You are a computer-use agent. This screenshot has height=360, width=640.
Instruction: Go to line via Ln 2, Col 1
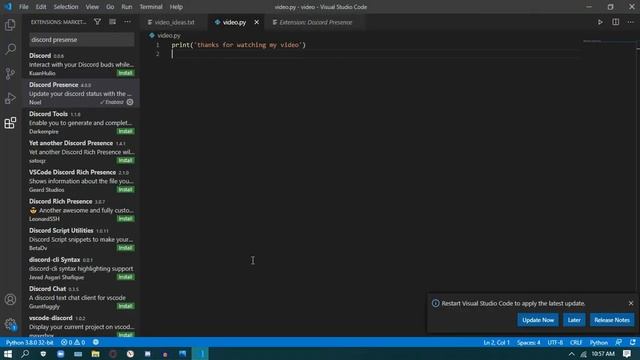(x=496, y=342)
